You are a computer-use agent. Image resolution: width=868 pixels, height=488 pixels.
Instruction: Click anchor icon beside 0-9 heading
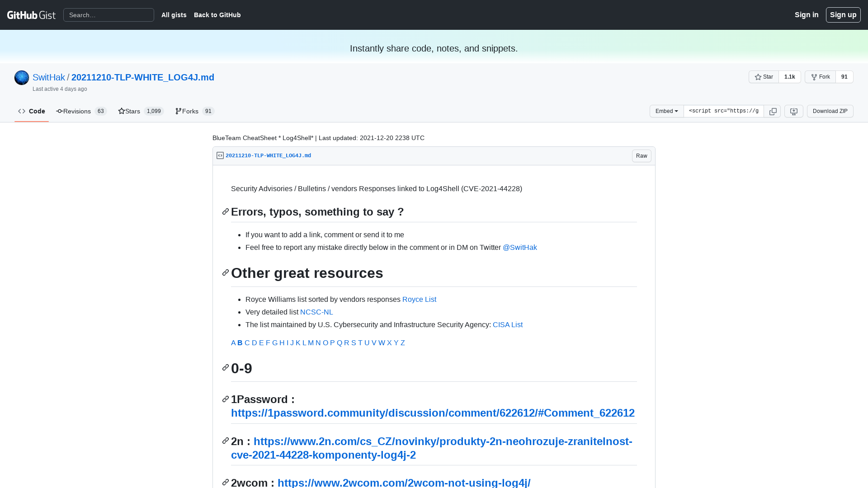coord(226,367)
